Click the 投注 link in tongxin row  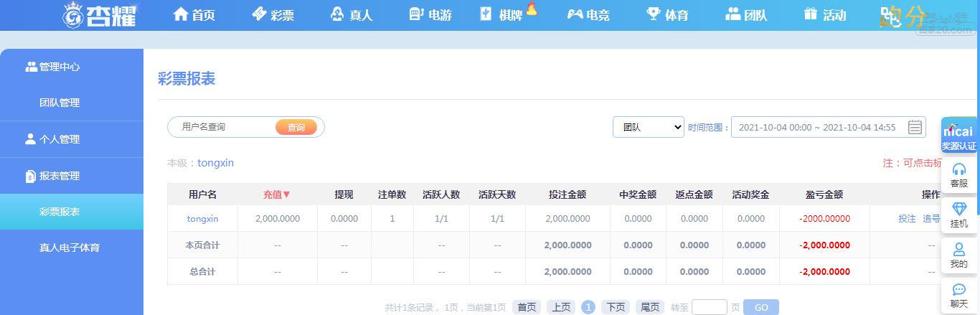(x=907, y=219)
